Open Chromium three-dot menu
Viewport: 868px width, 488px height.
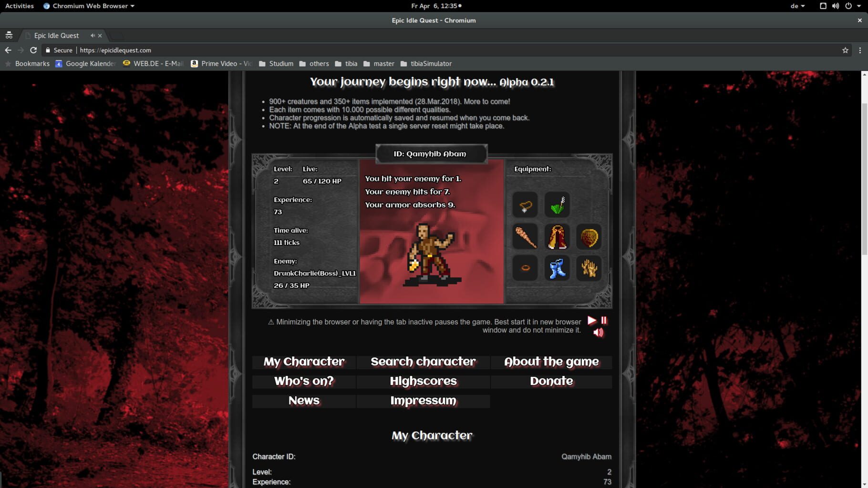click(860, 50)
